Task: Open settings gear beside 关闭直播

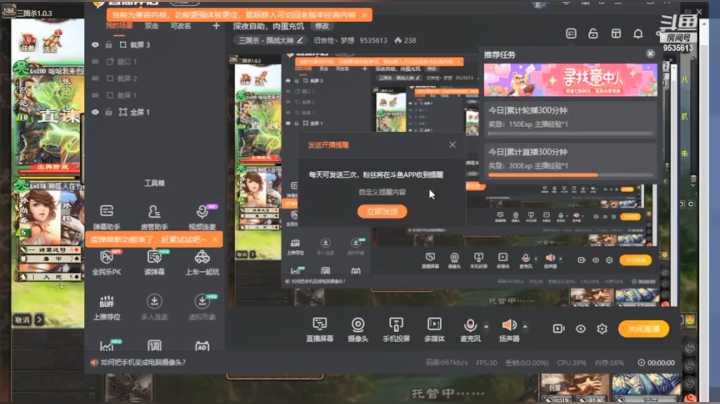Action: (602, 329)
